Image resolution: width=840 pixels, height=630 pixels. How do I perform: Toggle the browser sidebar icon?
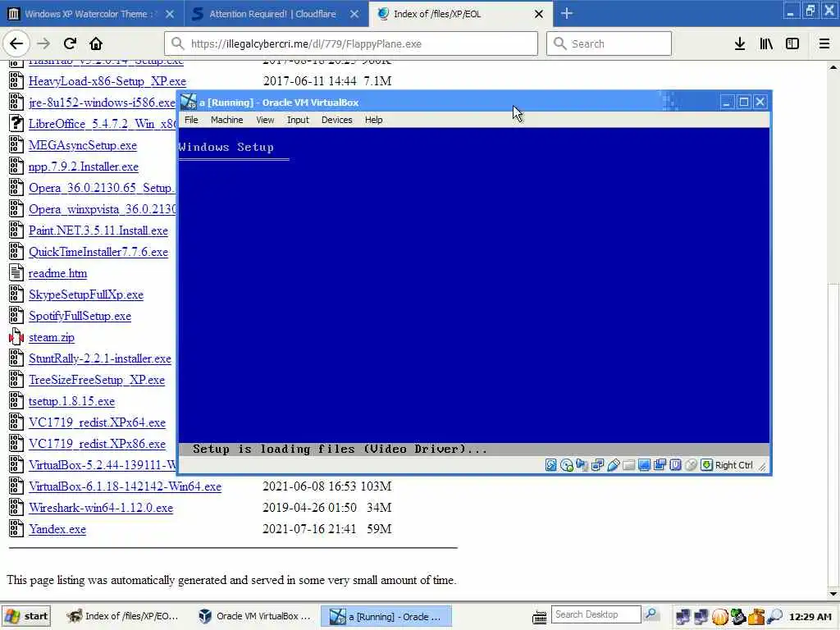click(792, 43)
